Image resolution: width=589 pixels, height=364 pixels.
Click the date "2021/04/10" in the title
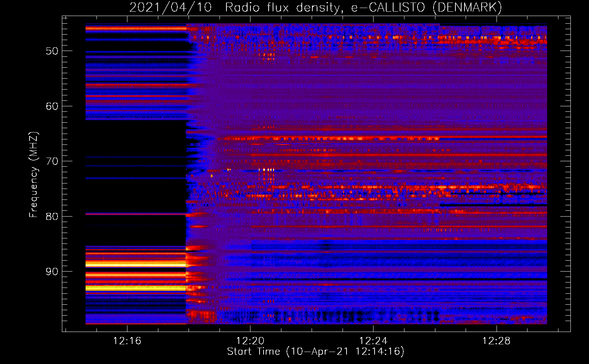pyautogui.click(x=170, y=8)
